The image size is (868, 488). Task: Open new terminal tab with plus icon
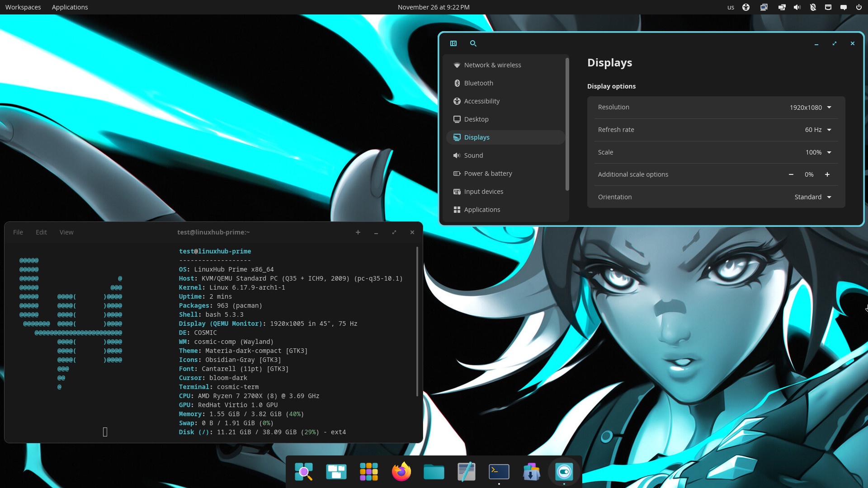(358, 232)
